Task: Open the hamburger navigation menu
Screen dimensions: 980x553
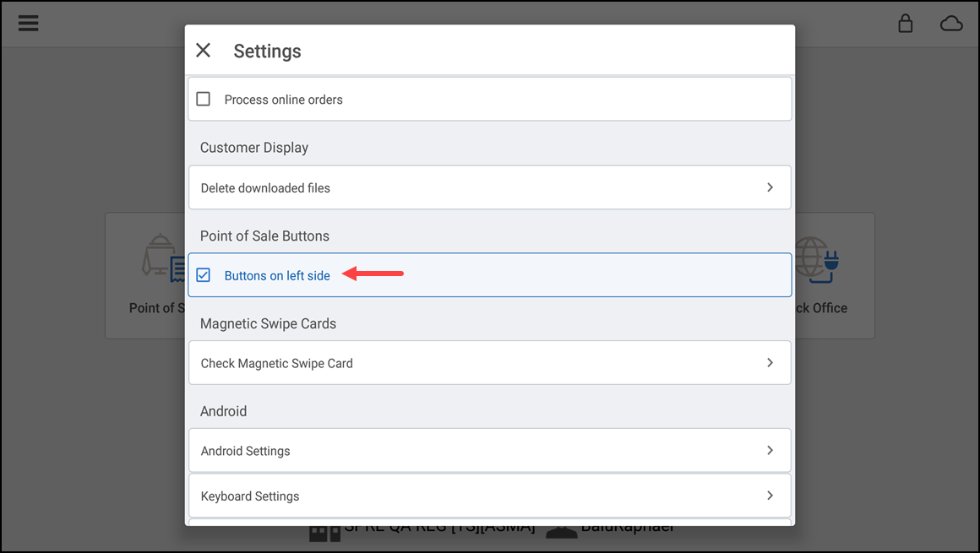Action: (28, 23)
